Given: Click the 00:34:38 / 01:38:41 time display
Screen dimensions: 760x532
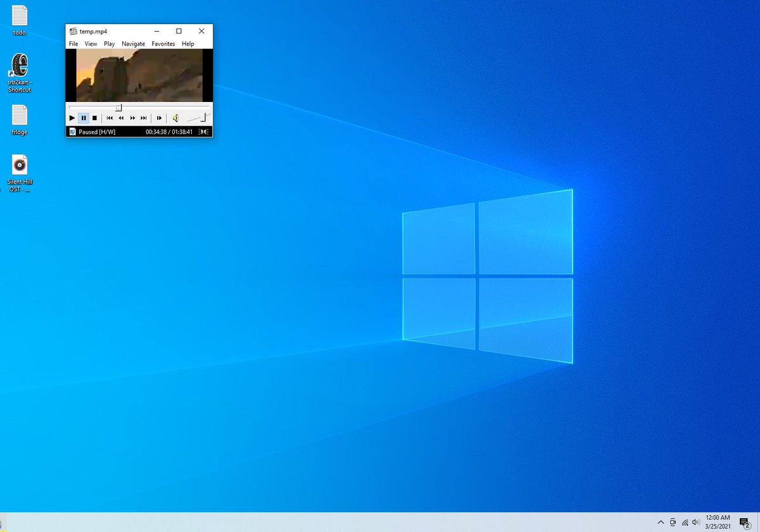Looking at the screenshot, I should (169, 132).
